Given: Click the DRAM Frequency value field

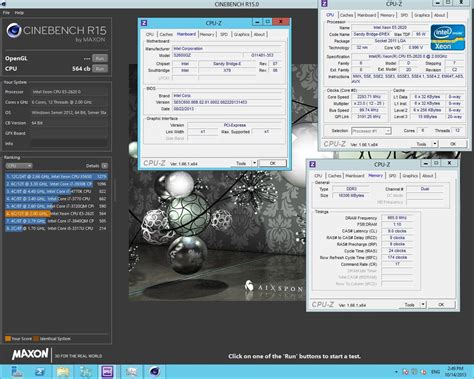Looking at the screenshot, I should pyautogui.click(x=397, y=218).
